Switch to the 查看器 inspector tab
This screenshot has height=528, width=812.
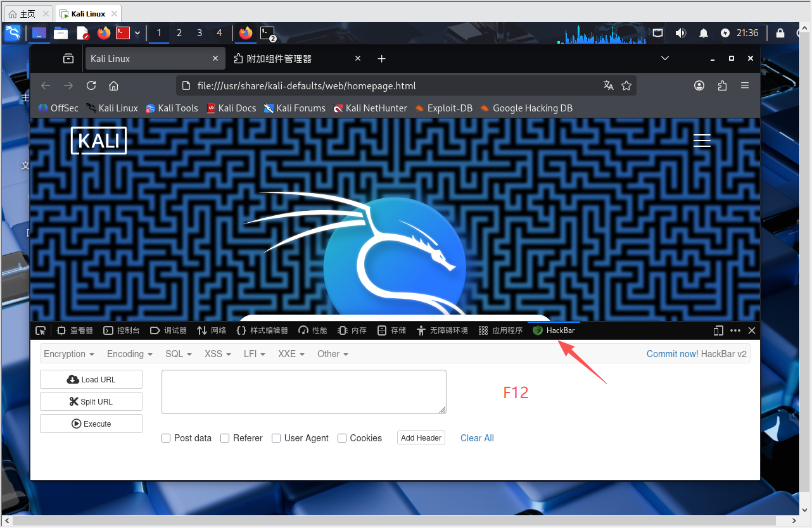(75, 330)
